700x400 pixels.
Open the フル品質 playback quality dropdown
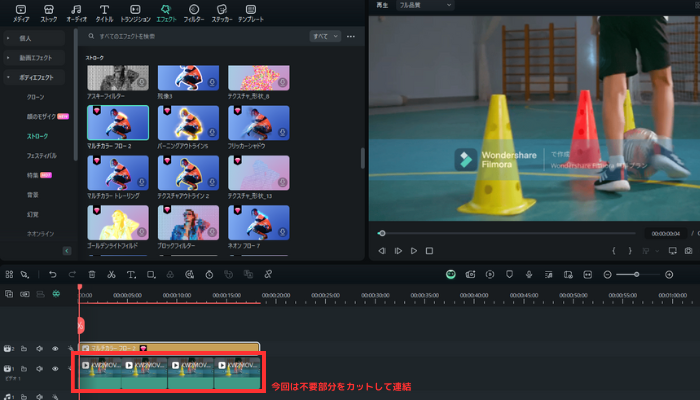pyautogui.click(x=425, y=5)
